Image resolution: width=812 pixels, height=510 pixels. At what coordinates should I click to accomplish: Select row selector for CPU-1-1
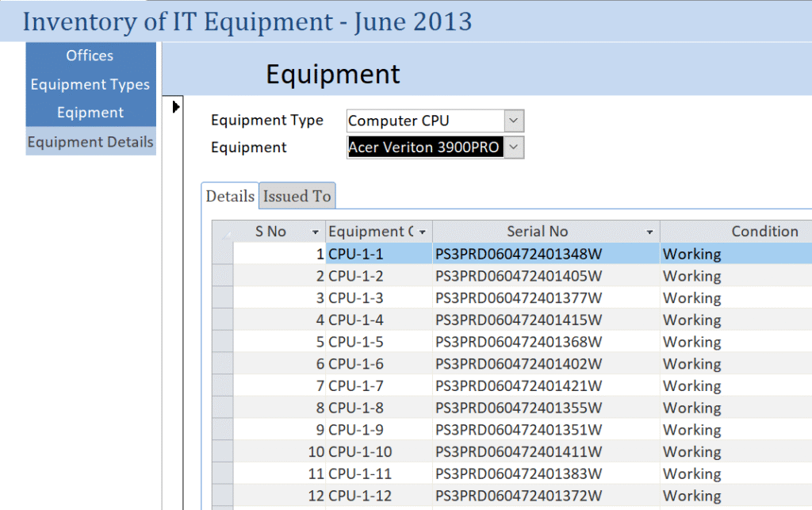[x=222, y=255]
